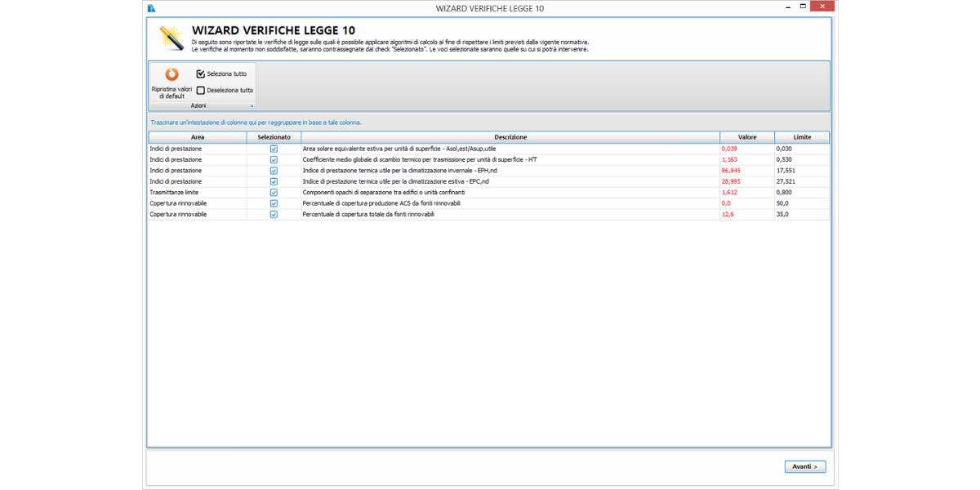
Task: Sort by the Descrizione column header
Action: click(x=510, y=137)
